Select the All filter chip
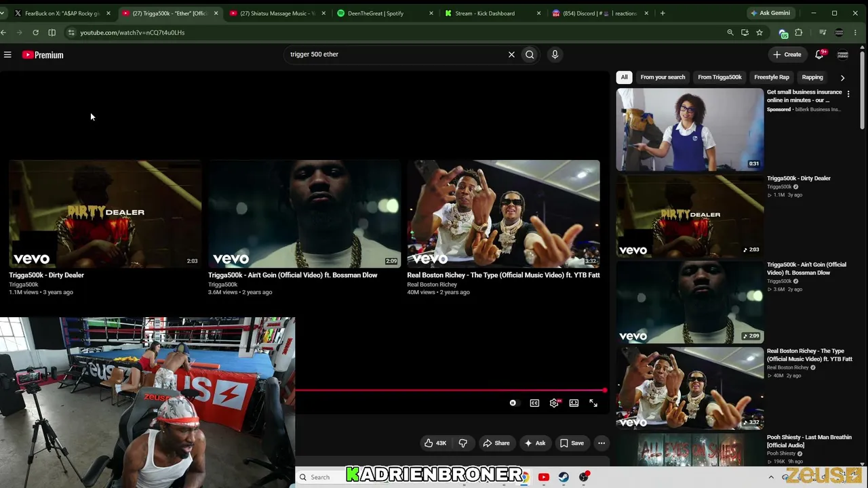 tap(624, 77)
